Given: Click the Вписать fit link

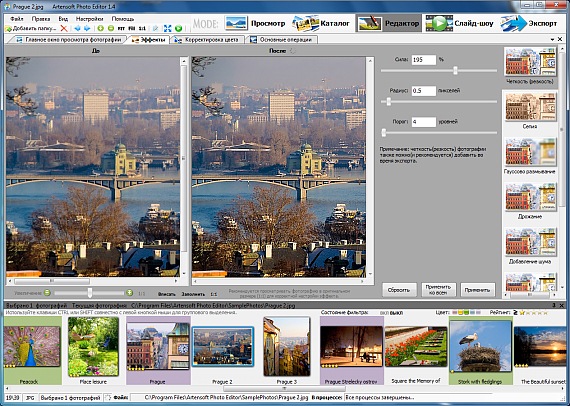Looking at the screenshot, I should tap(167, 294).
